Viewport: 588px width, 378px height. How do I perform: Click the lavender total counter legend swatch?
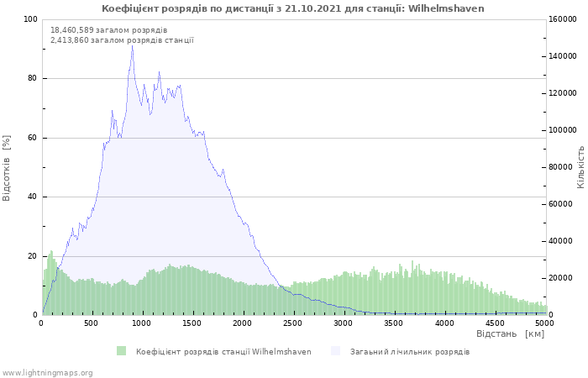pos(336,351)
